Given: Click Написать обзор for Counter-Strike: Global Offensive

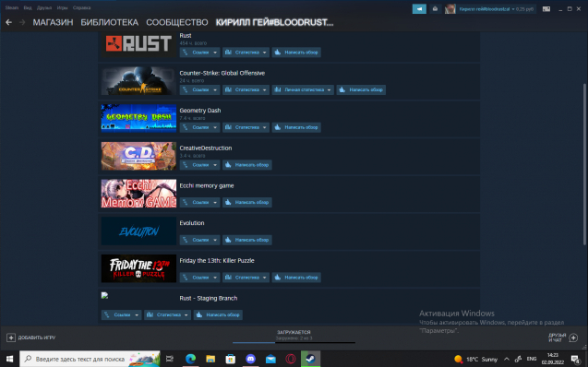Looking at the screenshot, I should click(x=361, y=89).
